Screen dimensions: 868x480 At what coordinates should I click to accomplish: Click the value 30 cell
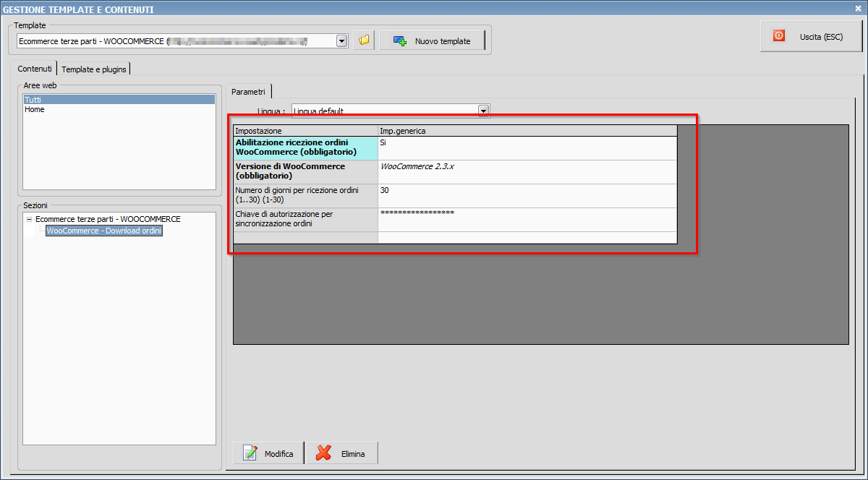point(527,196)
